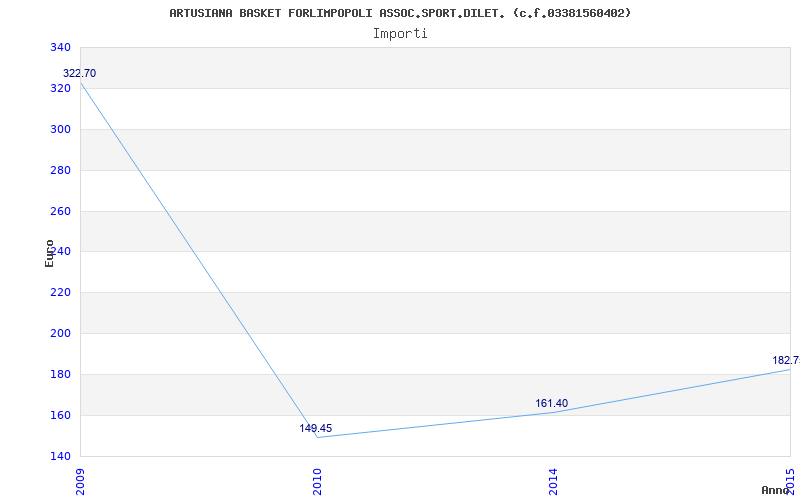
Task: Click the 149.45 data point label
Action: 315,428
